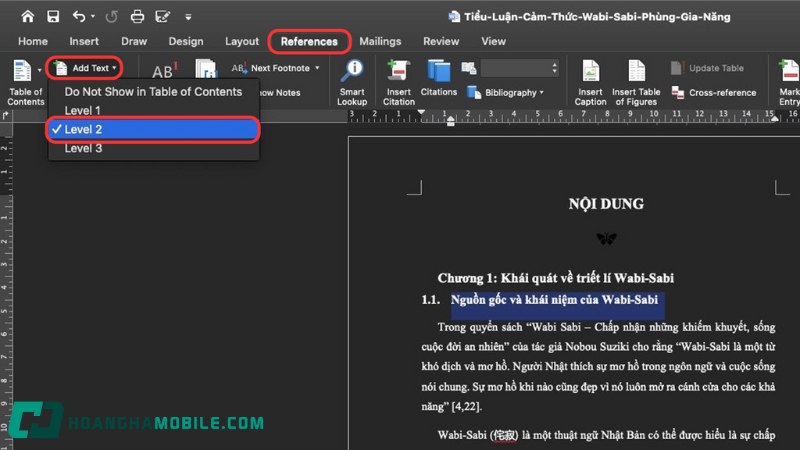The width and height of the screenshot is (800, 450).
Task: Pick the checked Level 2 menu entry
Action: [x=153, y=129]
